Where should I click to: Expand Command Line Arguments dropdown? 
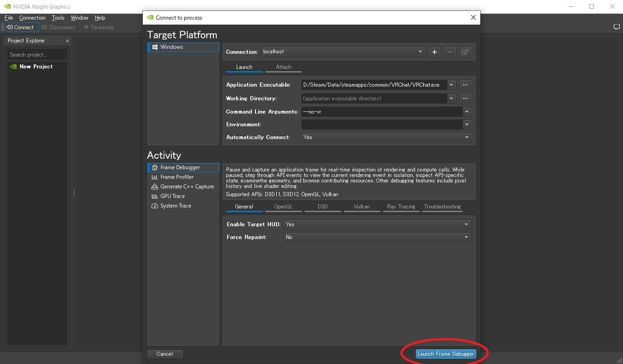467,112
